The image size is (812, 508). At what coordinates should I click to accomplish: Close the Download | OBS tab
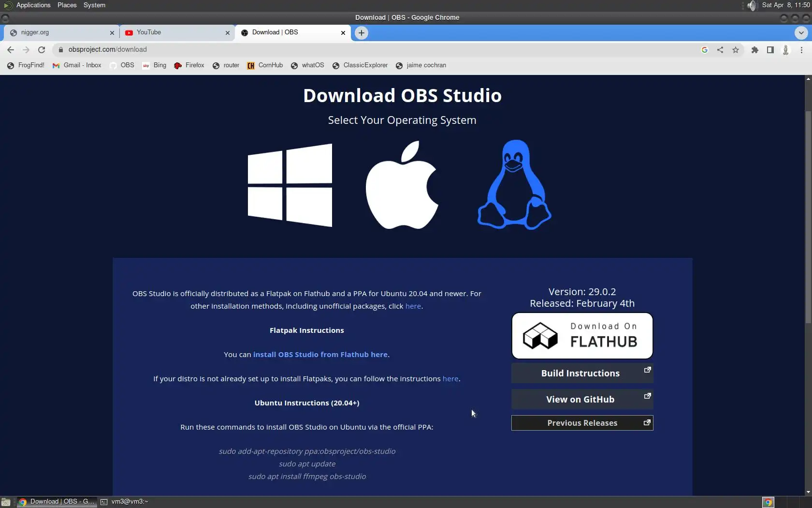click(x=343, y=33)
